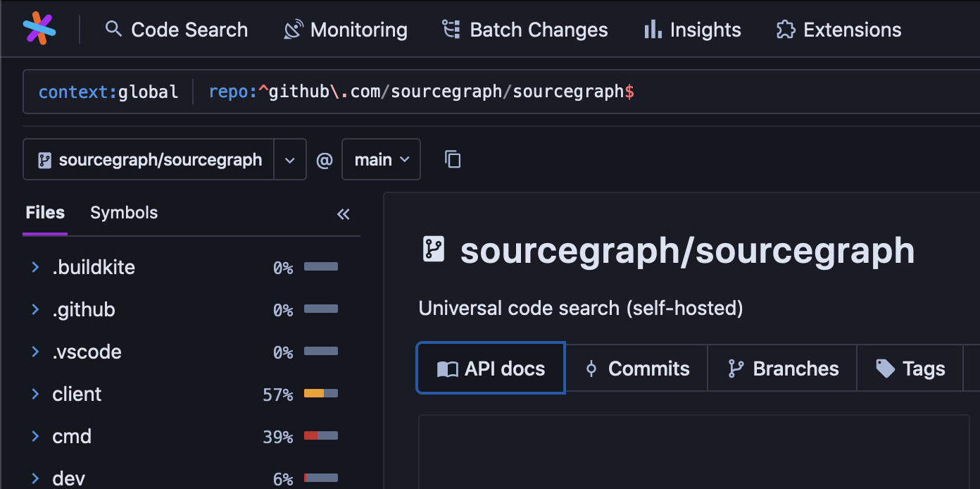This screenshot has height=489, width=980.
Task: Toggle the context:global search filter
Action: (108, 91)
